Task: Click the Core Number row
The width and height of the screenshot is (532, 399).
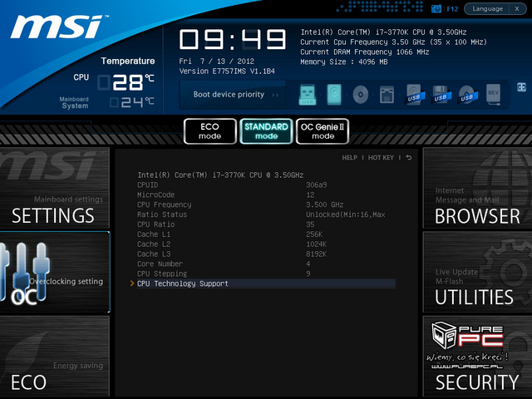Action: point(266,264)
